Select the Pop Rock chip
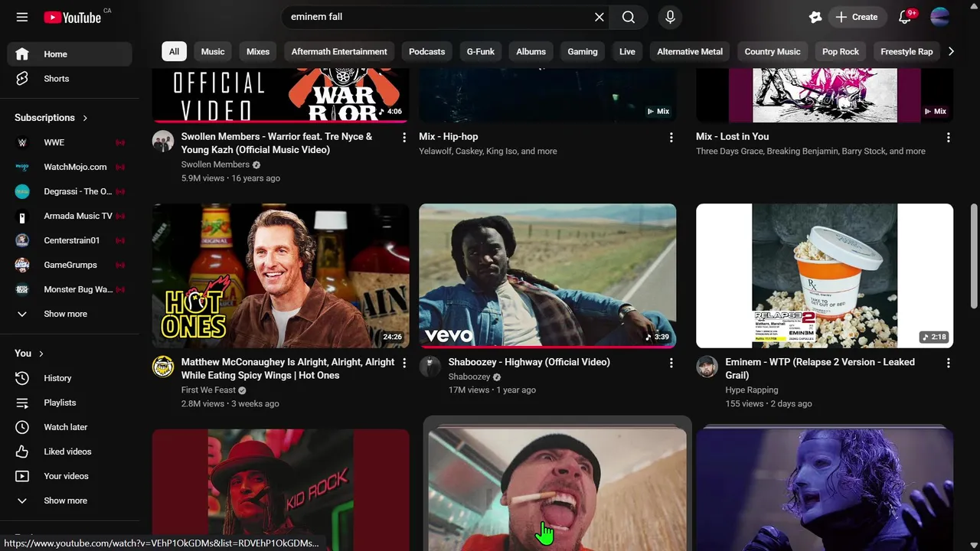980x551 pixels. click(841, 51)
